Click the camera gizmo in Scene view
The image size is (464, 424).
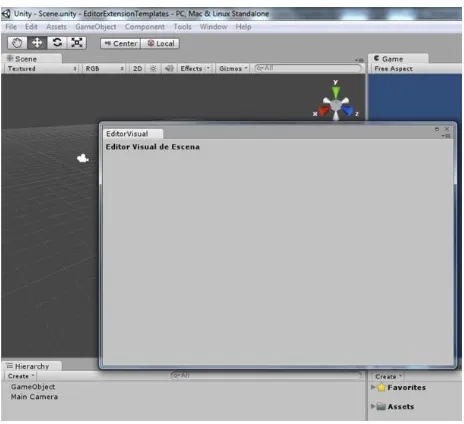pos(83,158)
